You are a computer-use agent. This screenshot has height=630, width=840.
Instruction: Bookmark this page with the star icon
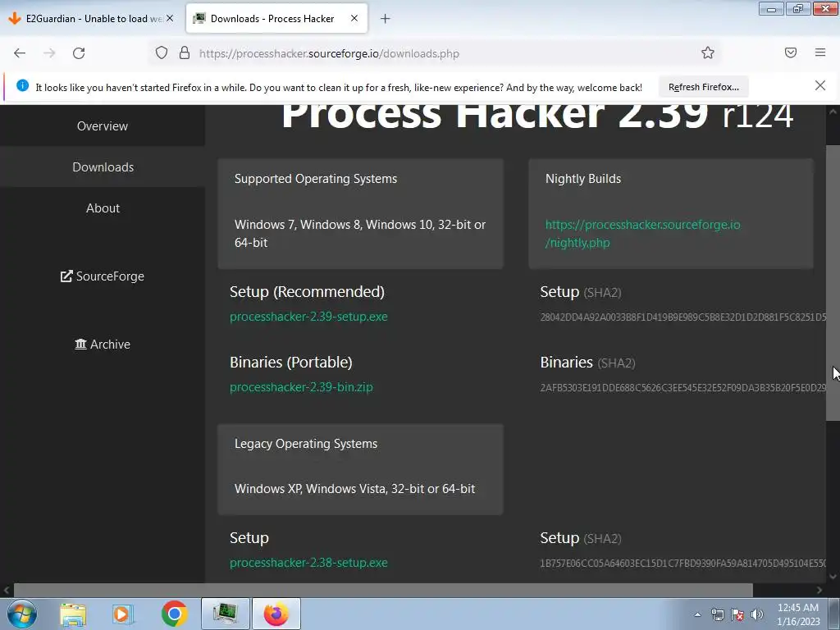pos(708,52)
